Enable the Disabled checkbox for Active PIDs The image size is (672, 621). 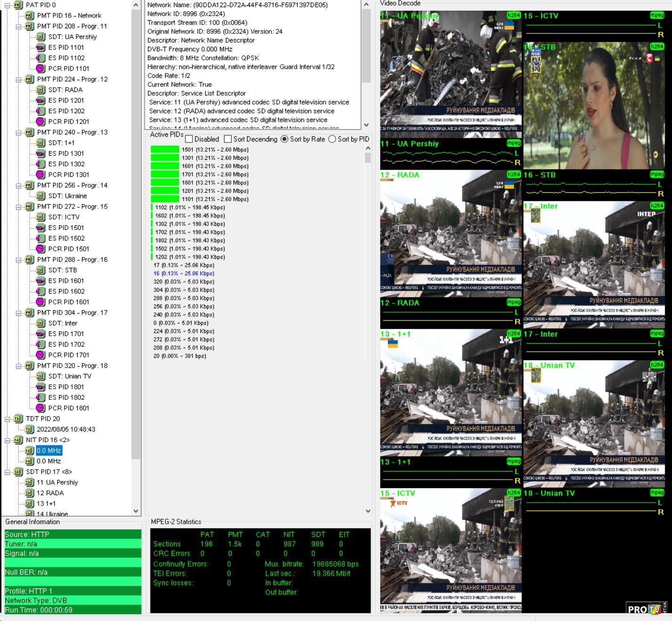(x=189, y=139)
